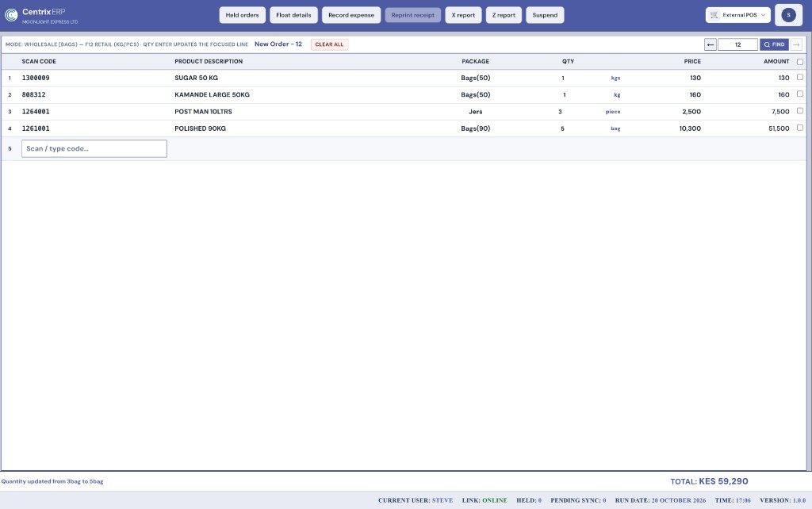
Task: Check the KAMANDE LARGE 50KG row checkbox
Action: [x=800, y=94]
